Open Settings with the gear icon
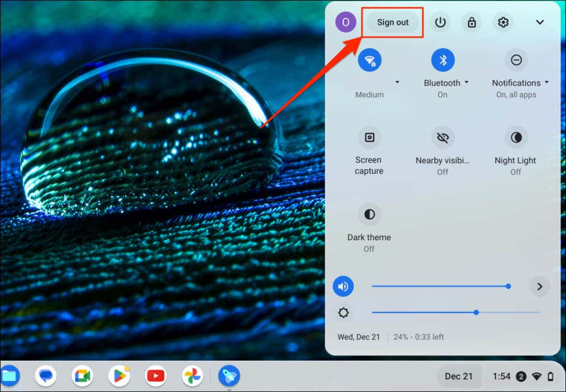 (x=503, y=22)
